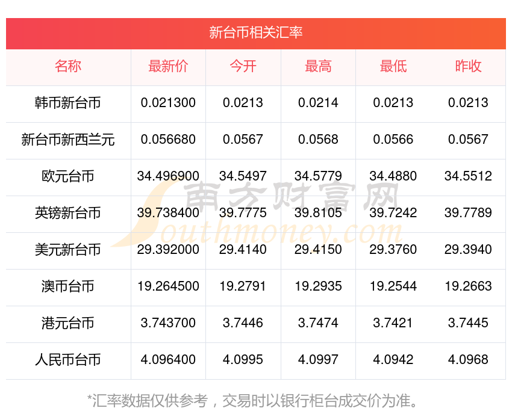The width and height of the screenshot is (512, 420).
Task: Select the 昨收 column header
Action: [468, 66]
